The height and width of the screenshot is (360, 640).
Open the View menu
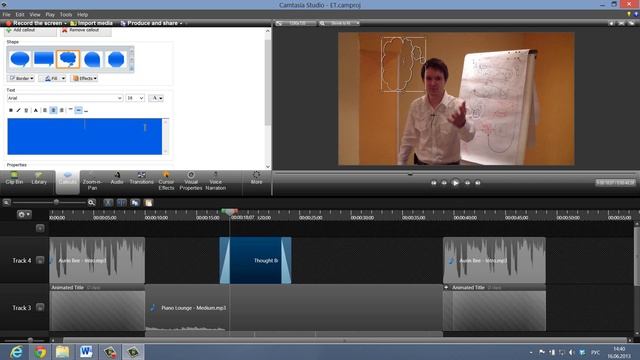(x=35, y=14)
